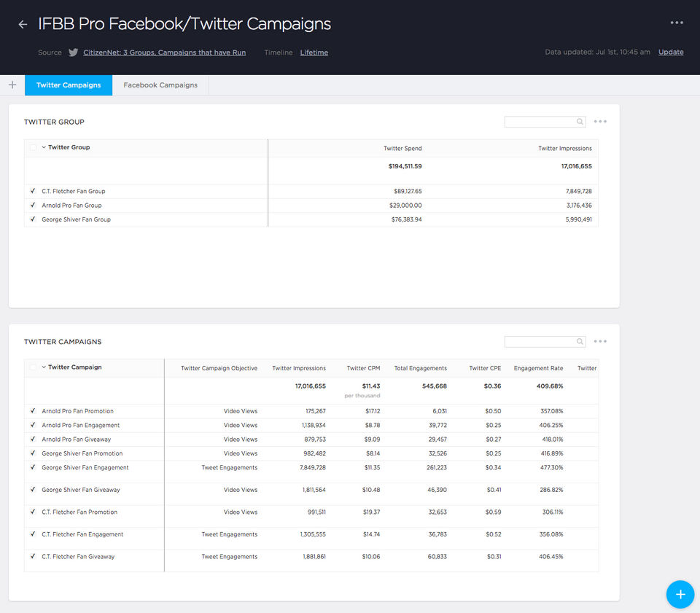Click Twitter Group search magnifier icon

[580, 122]
